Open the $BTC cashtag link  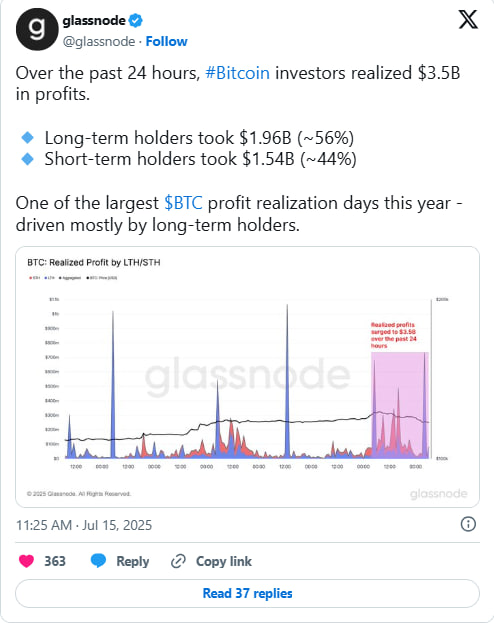pyautogui.click(x=183, y=203)
